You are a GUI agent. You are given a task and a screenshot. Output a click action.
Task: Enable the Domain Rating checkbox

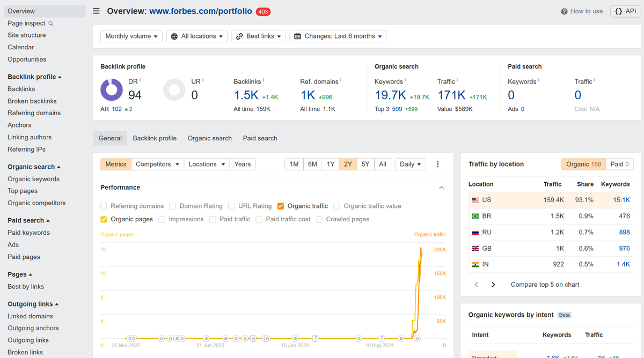pos(173,206)
